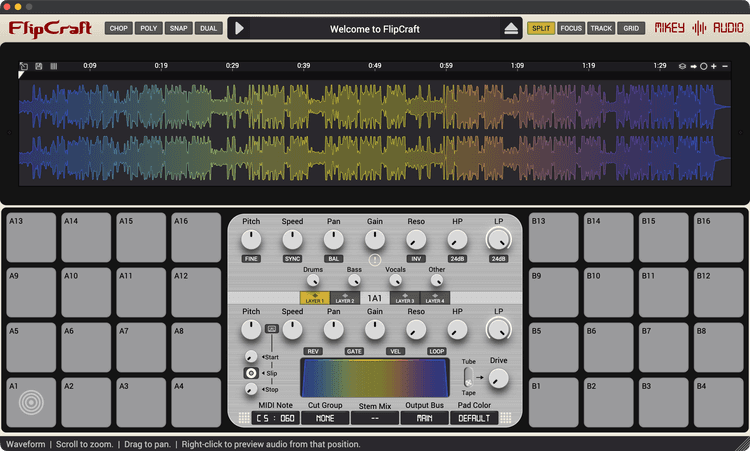This screenshot has height=451, width=750.
Task: Open the Output Bus MAIN dropdown
Action: 424,418
